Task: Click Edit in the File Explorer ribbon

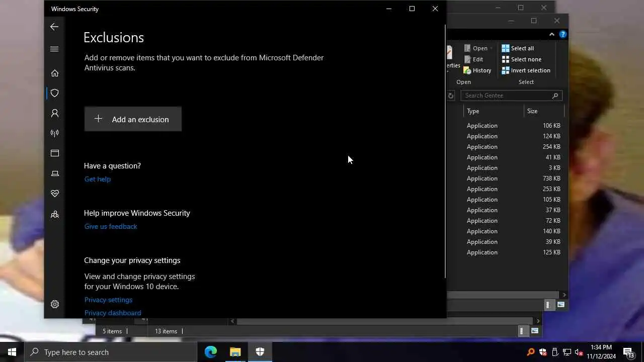Action: pyautogui.click(x=473, y=59)
